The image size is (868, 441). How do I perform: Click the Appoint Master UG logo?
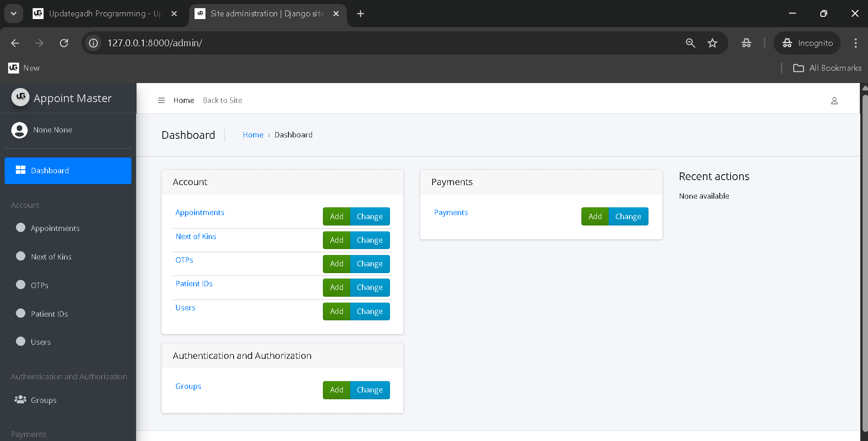coord(20,98)
